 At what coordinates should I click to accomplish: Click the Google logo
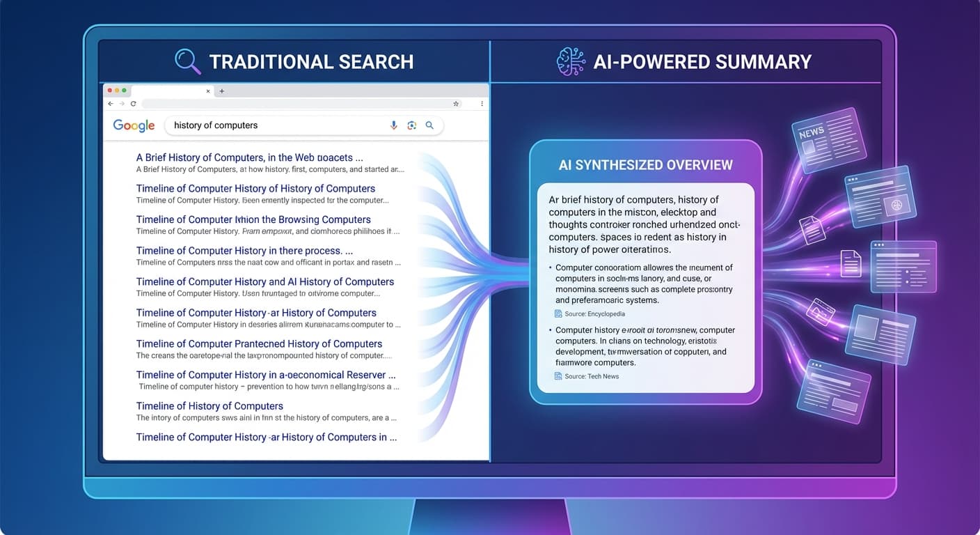tap(134, 125)
